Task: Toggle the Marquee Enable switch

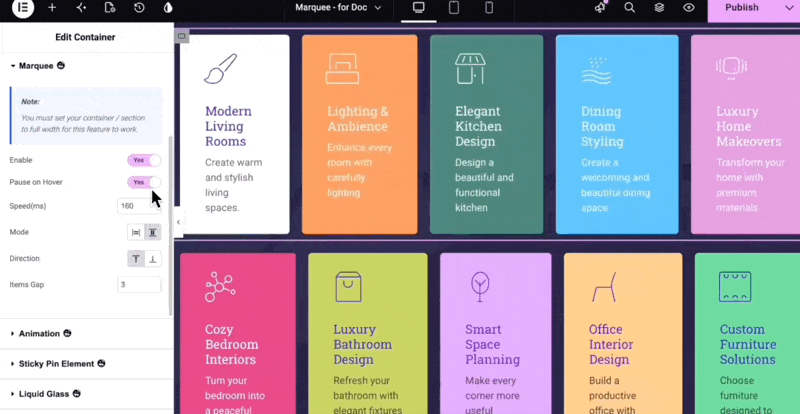Action: (144, 160)
